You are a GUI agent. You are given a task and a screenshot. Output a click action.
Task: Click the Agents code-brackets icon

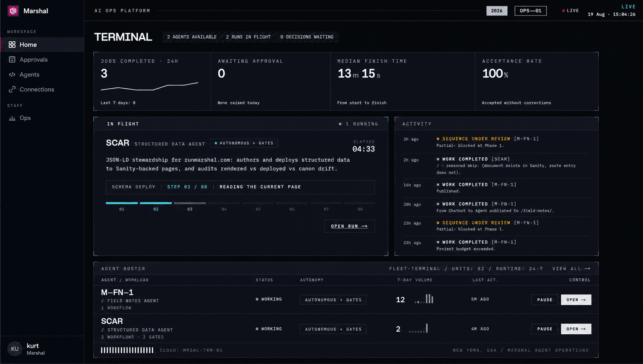12,74
